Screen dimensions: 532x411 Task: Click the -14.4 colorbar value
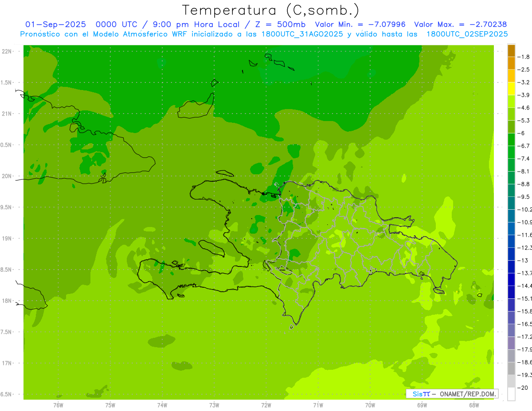tap(525, 286)
